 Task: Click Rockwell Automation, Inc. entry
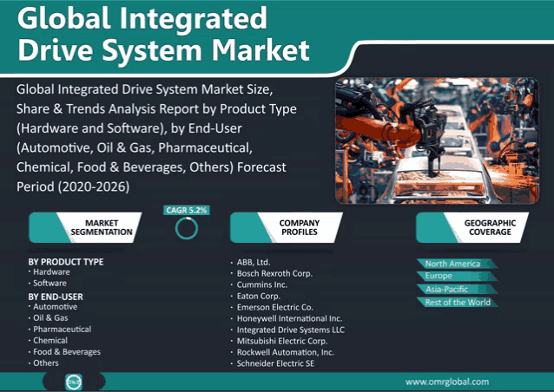[286, 352]
